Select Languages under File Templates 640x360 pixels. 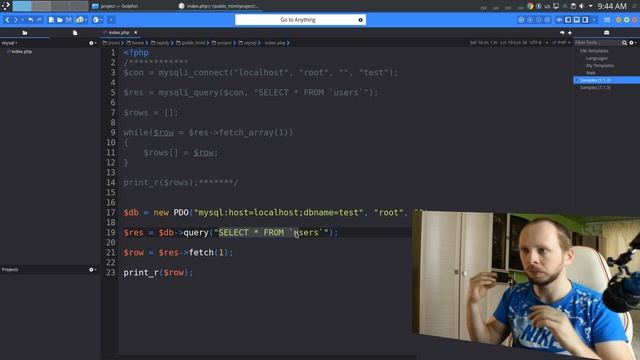[597, 58]
